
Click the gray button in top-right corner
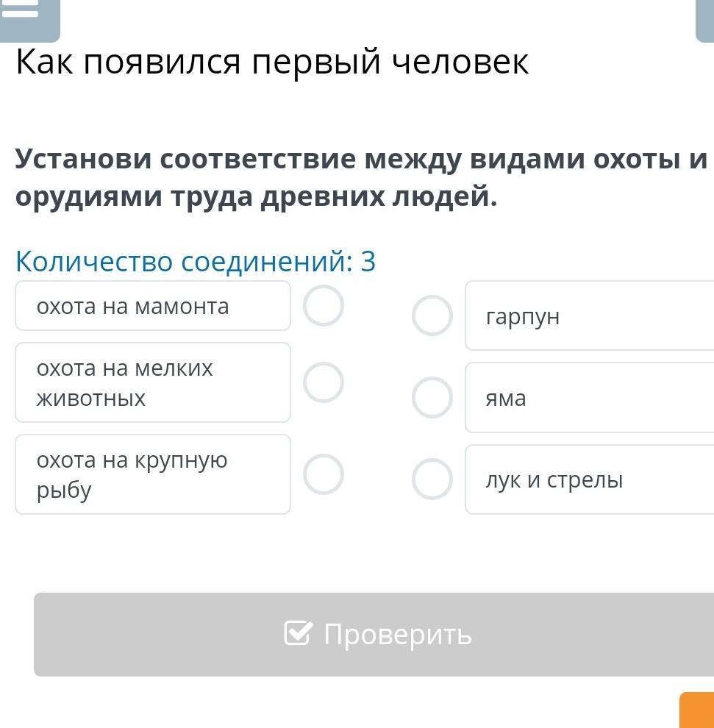[704, 18]
